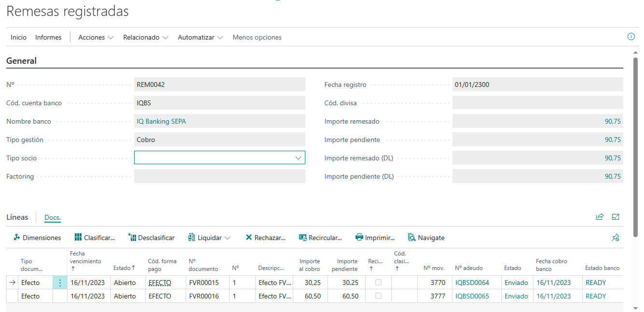
Task: Click the Imprimir printer icon
Action: click(x=359, y=238)
